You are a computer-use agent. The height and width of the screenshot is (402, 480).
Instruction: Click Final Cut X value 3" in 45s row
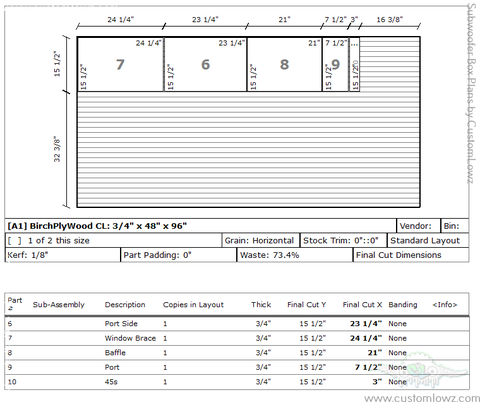[377, 382]
